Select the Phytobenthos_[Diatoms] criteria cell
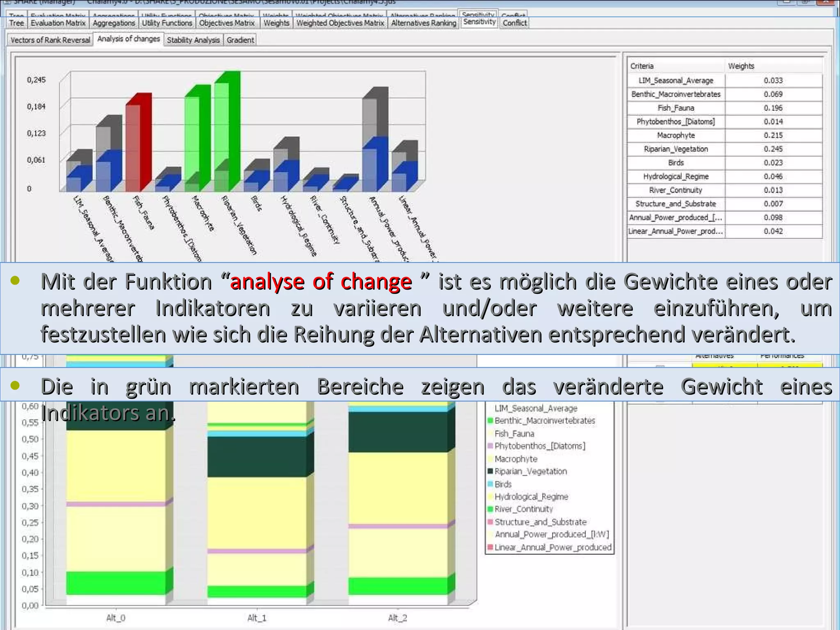The height and width of the screenshot is (630, 840). (x=676, y=121)
